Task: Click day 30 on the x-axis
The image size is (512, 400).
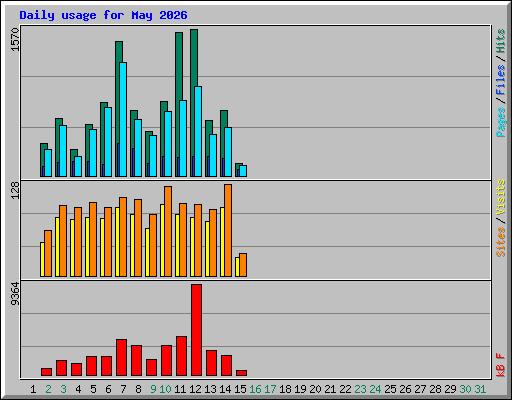Action: 465,389
